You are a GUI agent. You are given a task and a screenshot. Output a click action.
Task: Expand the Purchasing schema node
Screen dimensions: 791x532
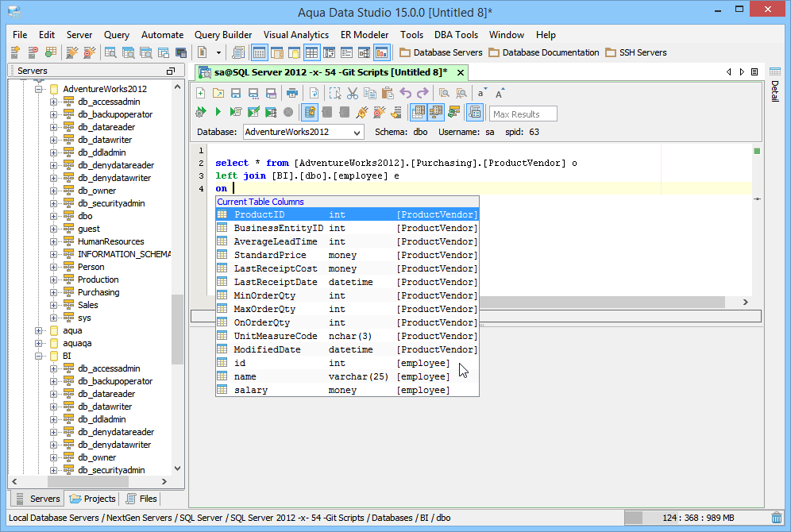pos(53,292)
